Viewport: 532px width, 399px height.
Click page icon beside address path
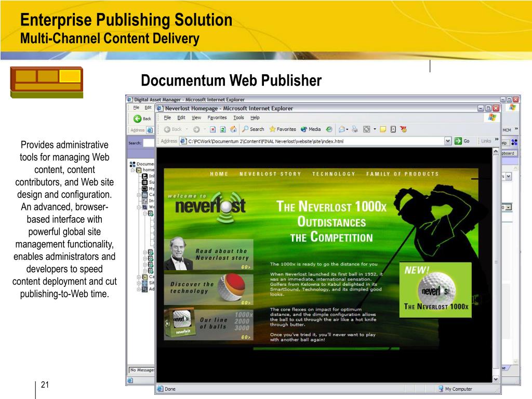pos(183,141)
